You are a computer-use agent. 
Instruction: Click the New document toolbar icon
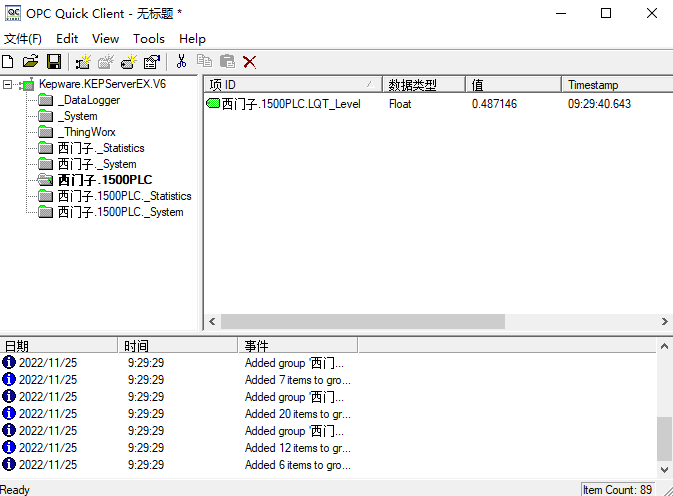(x=8, y=62)
